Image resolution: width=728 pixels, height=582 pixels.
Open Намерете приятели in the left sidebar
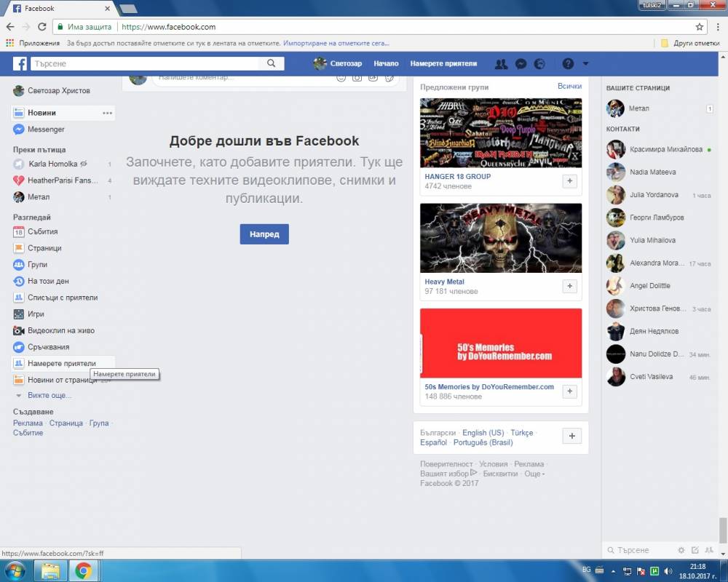pos(63,363)
